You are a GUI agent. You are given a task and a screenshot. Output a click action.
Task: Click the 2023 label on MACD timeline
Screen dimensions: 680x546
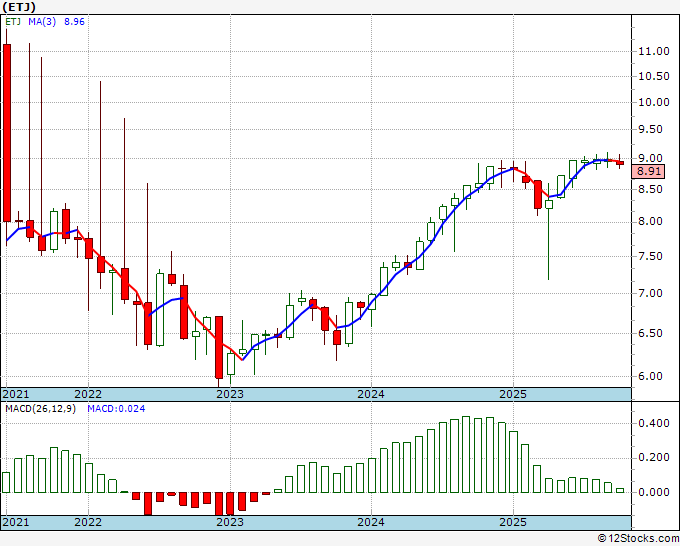tap(230, 522)
